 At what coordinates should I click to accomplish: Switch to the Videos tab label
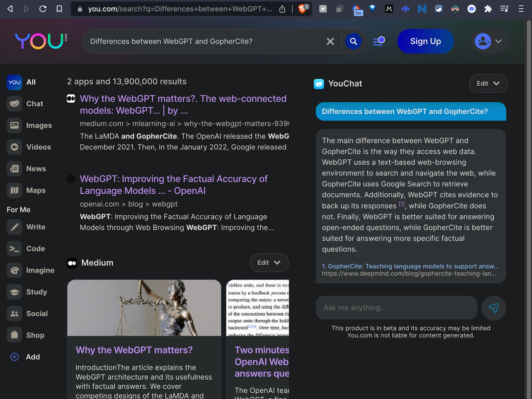tap(39, 147)
